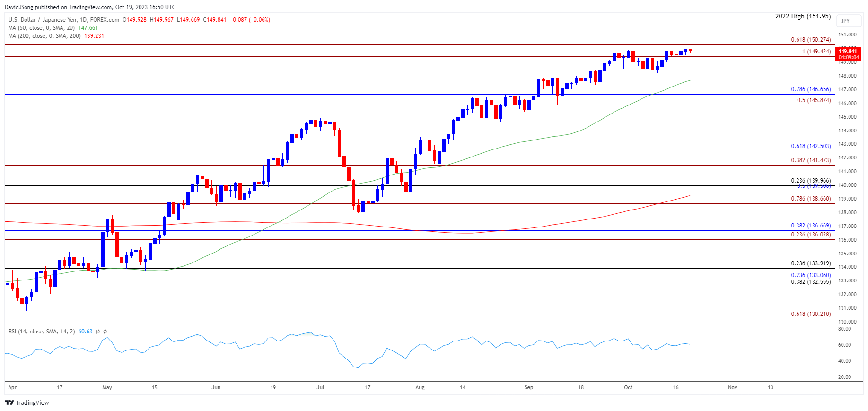This screenshot has width=868, height=411.
Task: Click the Aug label on time axis
Action: (420, 387)
